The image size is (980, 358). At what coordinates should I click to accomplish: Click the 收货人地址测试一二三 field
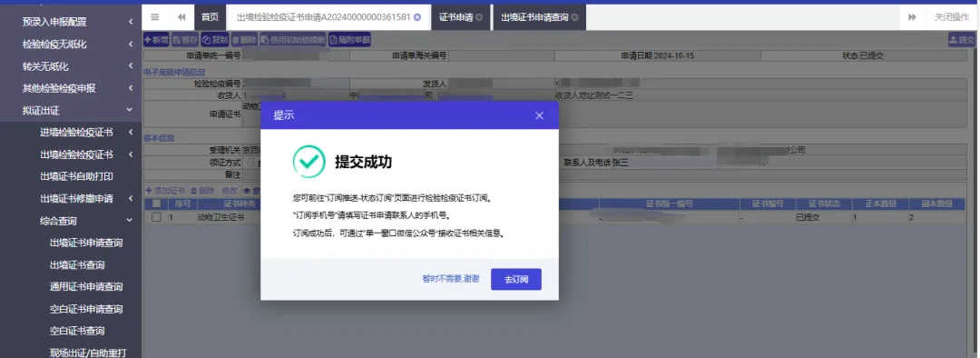[760, 95]
